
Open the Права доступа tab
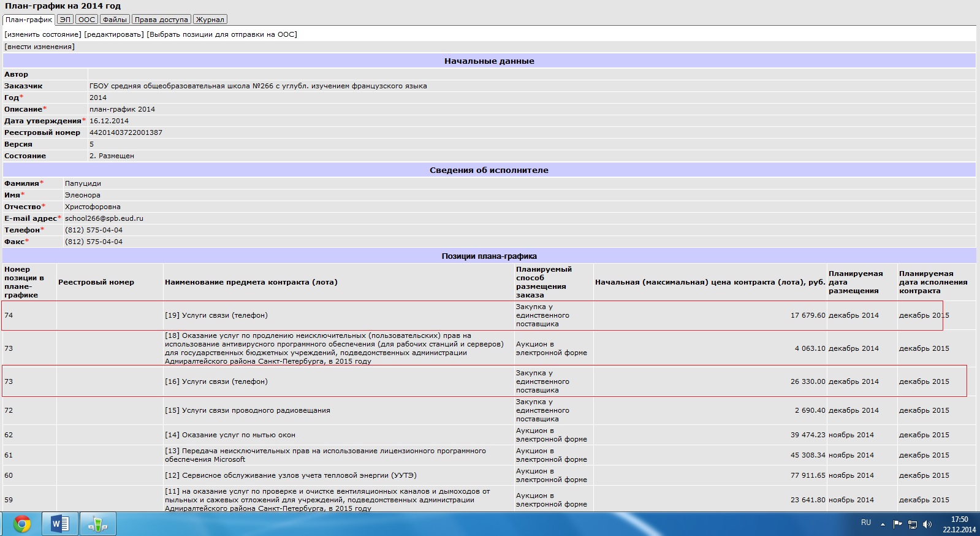(x=161, y=20)
